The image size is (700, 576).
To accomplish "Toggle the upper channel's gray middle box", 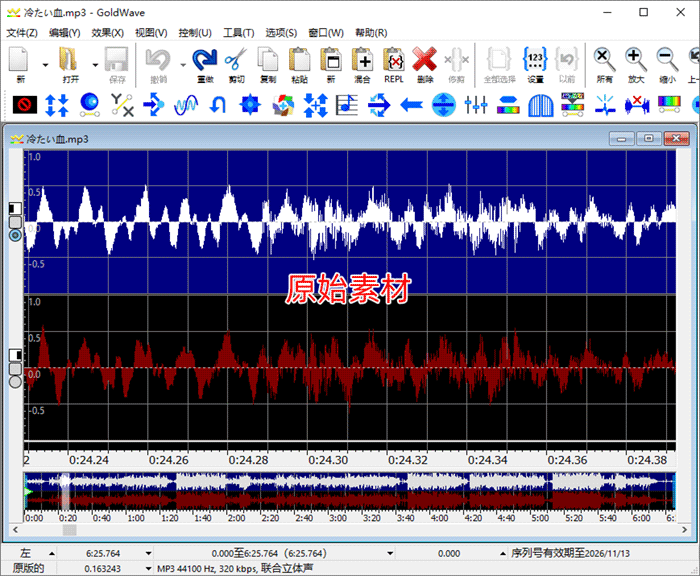I will click(x=16, y=222).
